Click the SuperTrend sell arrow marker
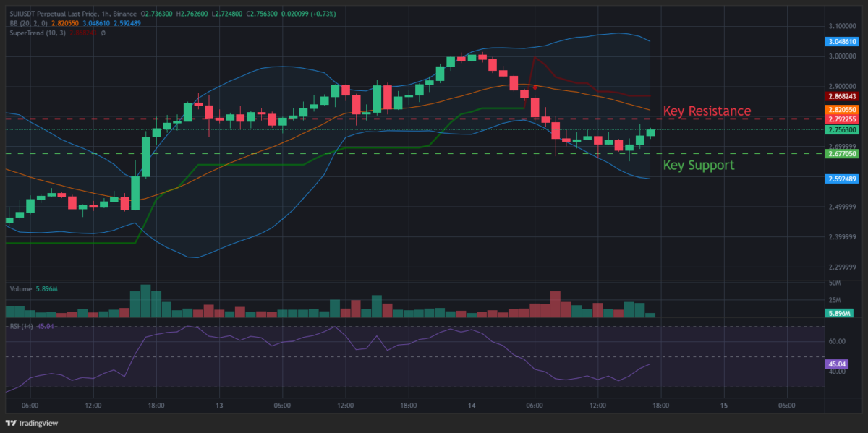The height and width of the screenshot is (433, 868). click(x=535, y=87)
